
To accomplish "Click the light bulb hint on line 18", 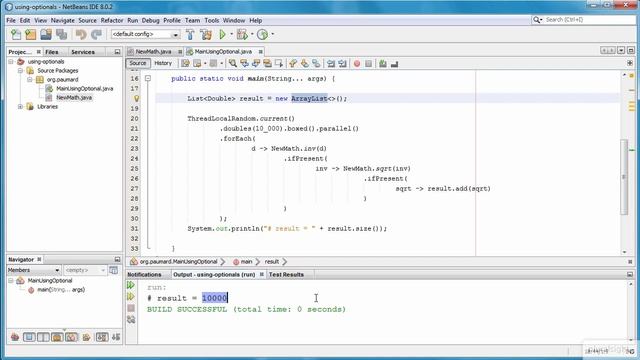I will (x=137, y=98).
